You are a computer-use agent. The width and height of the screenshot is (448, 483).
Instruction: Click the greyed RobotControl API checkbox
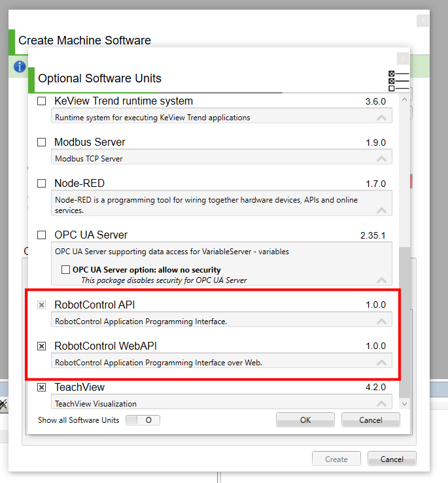click(x=41, y=305)
